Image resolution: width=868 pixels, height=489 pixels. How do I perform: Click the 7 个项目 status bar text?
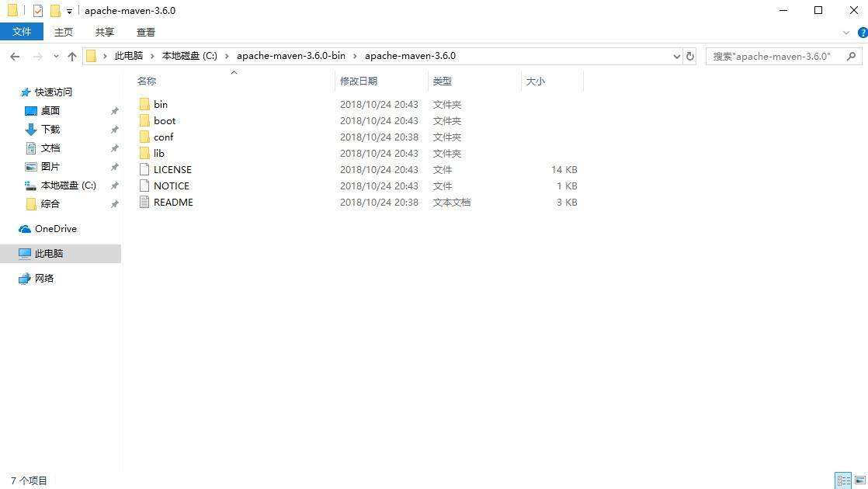(29, 480)
